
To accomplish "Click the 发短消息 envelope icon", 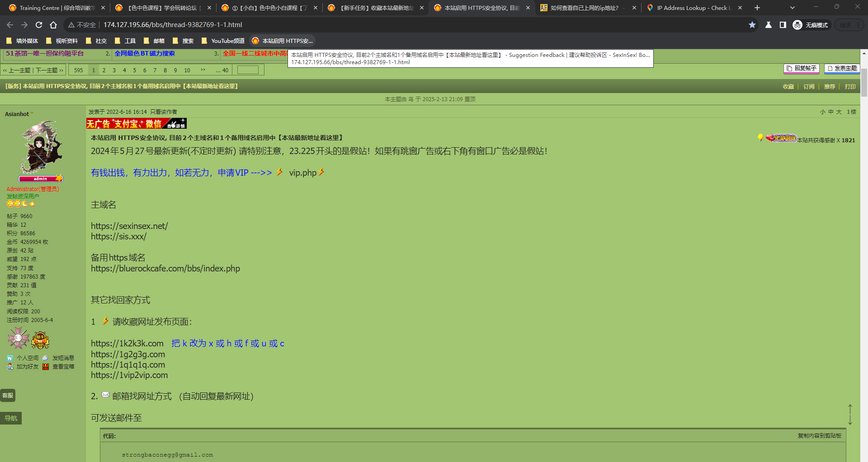I will (x=45, y=358).
